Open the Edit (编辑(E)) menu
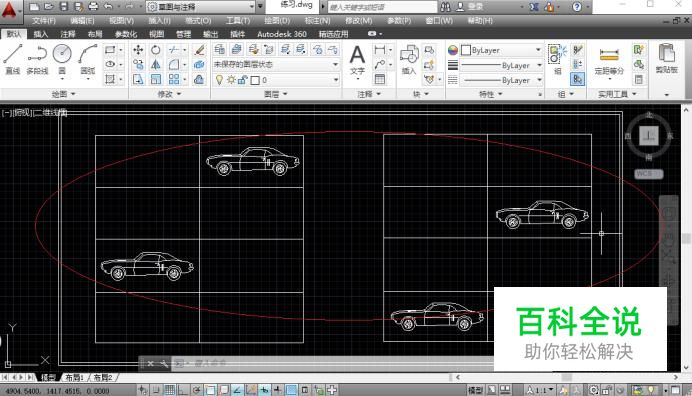Screen dimensions: 692x396 82,21
